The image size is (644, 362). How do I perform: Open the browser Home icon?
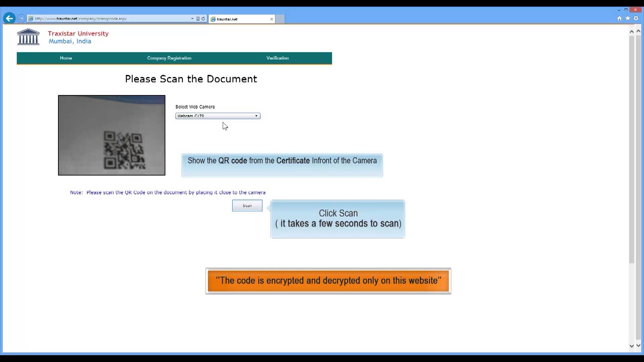pyautogui.click(x=620, y=18)
